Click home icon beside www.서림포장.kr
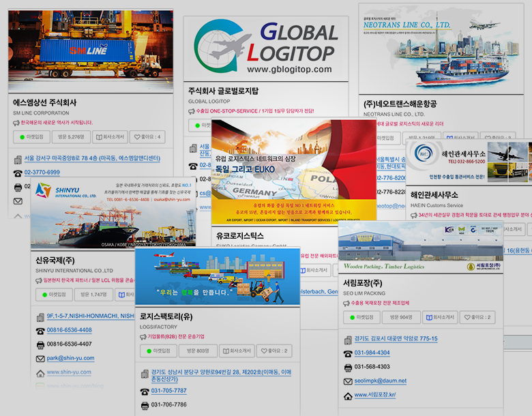The image size is (532, 416). point(348,396)
